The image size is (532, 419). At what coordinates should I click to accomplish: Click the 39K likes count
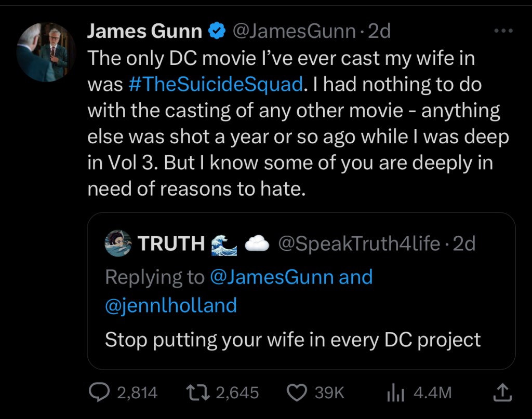point(329,393)
